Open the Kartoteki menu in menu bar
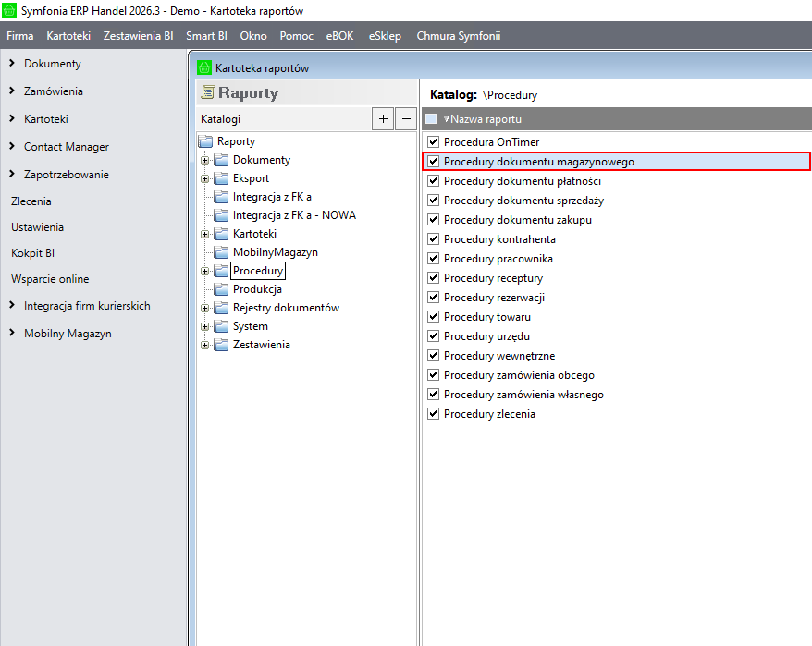 [68, 36]
